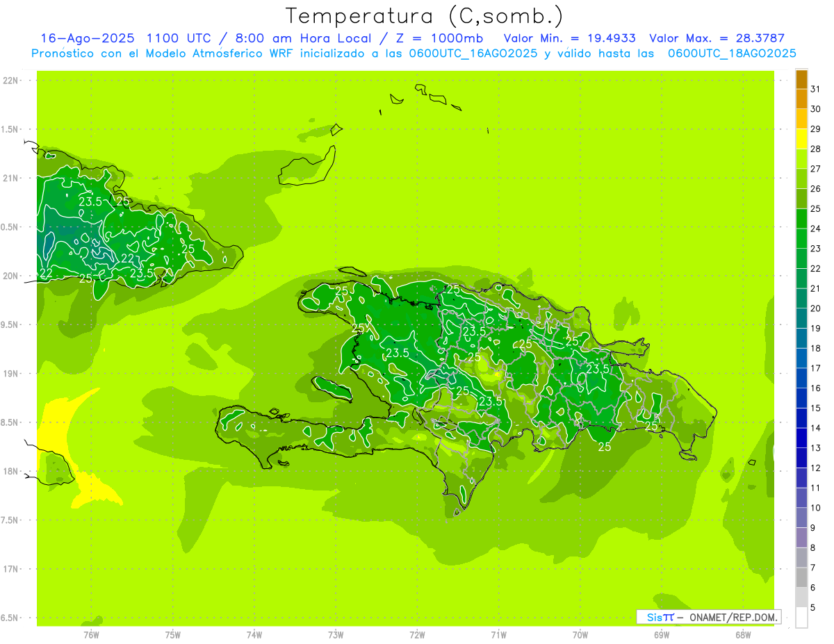This screenshot has height=644, width=834.
Task: Click the yellow swatch between 28 and 29
Action: pos(802,139)
